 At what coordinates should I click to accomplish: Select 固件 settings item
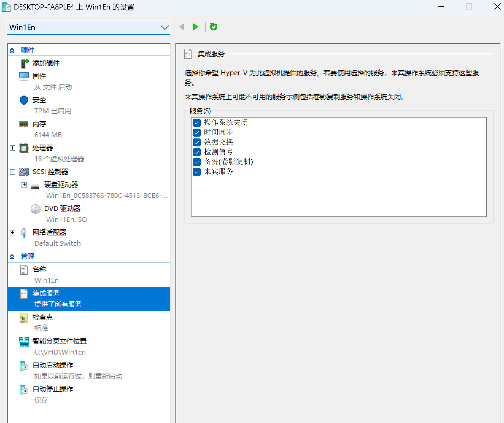(39, 76)
